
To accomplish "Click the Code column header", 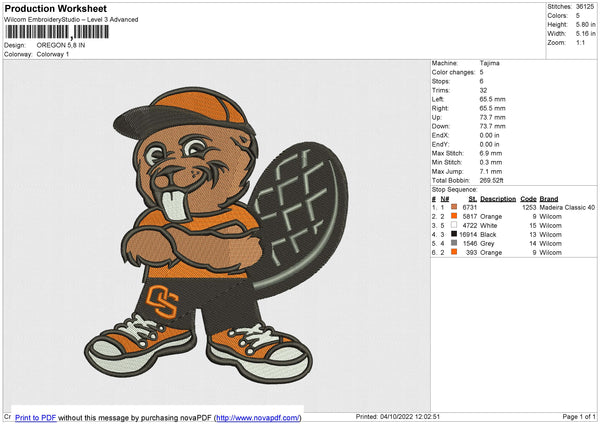I will coord(528,198).
